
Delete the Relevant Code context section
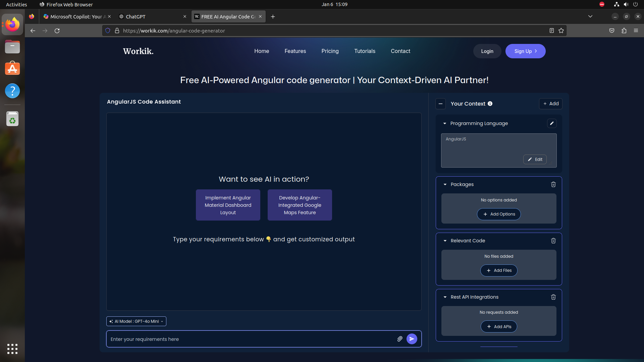tap(553, 241)
